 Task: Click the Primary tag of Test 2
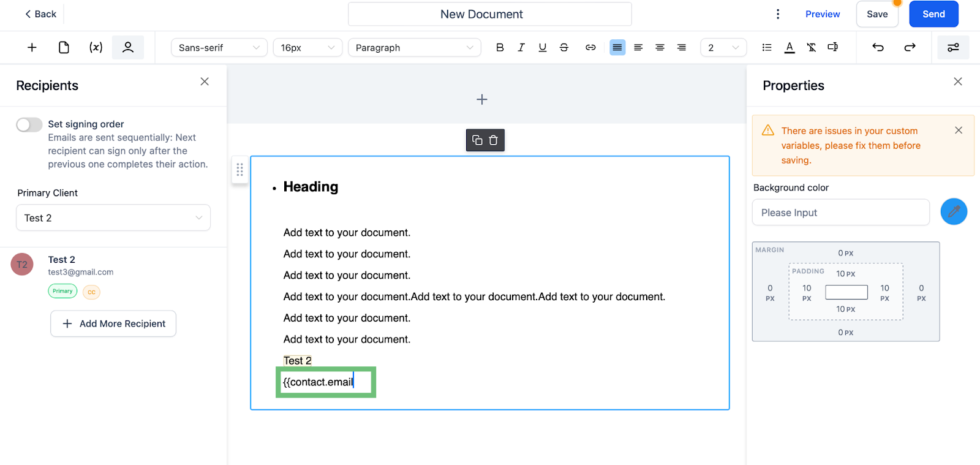tap(62, 291)
